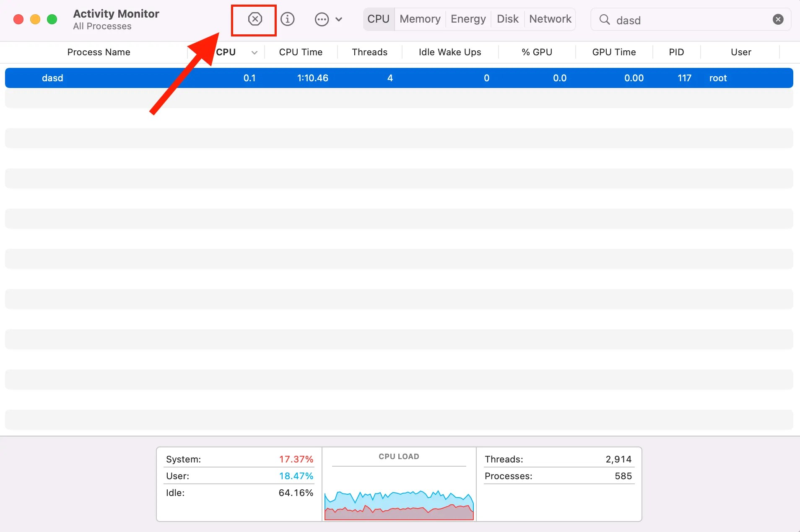Switch to the CPU tab
This screenshot has width=800, height=532.
pos(379,19)
